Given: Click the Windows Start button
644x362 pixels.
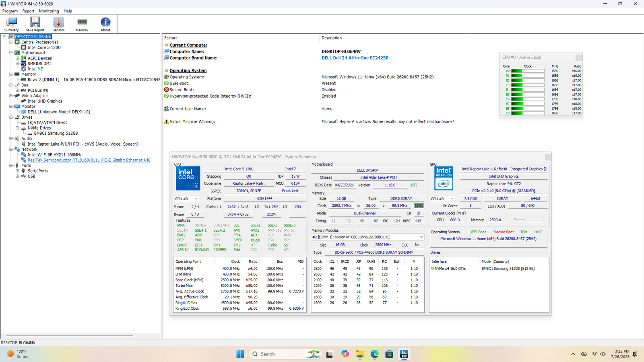Looking at the screenshot, I should pos(240,354).
